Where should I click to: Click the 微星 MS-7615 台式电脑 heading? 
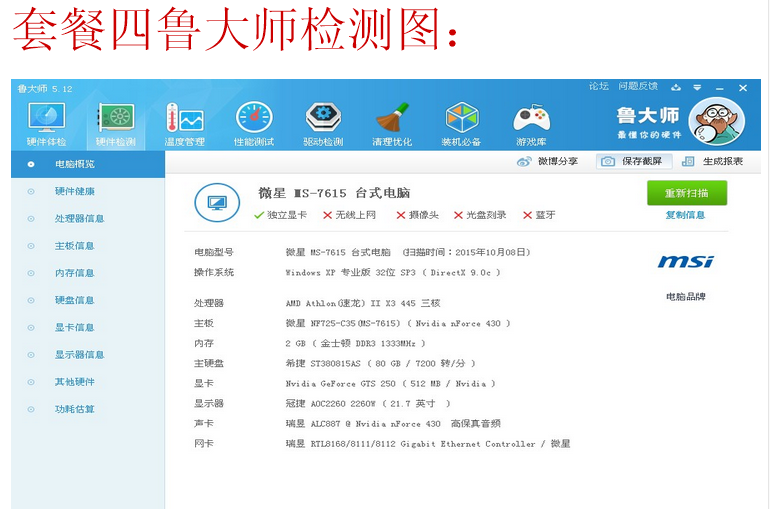pos(334,193)
